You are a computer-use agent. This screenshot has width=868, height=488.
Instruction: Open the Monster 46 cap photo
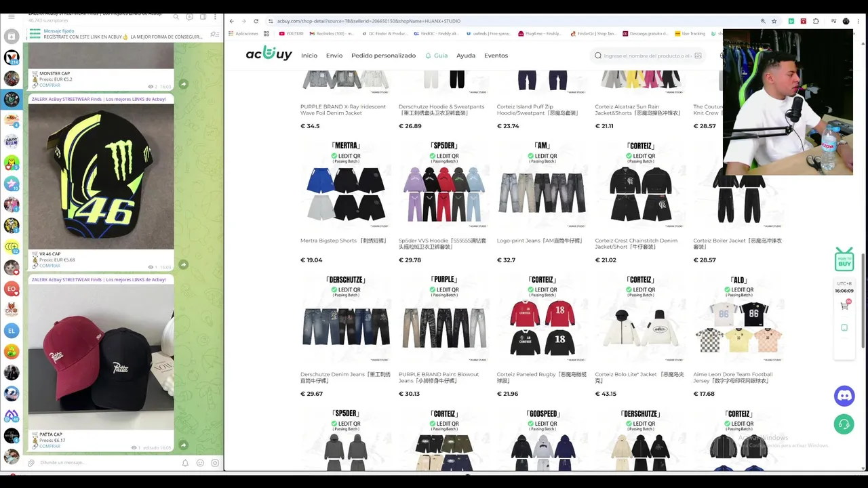click(101, 176)
